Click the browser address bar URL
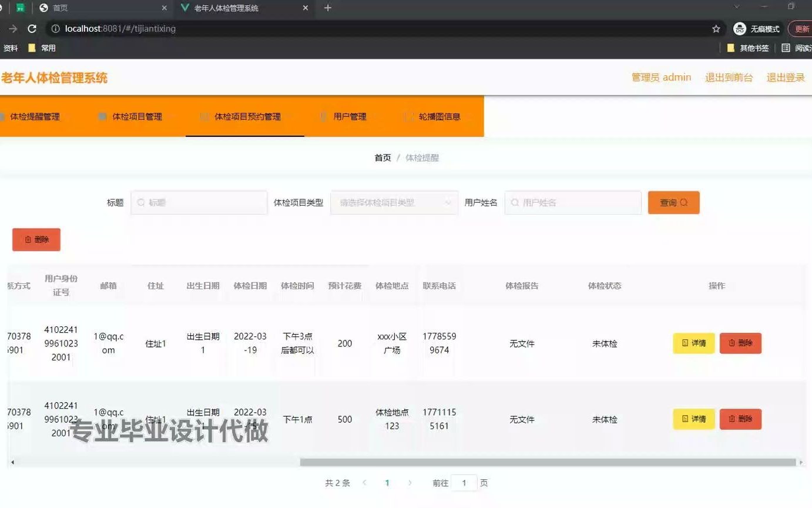 click(x=120, y=29)
